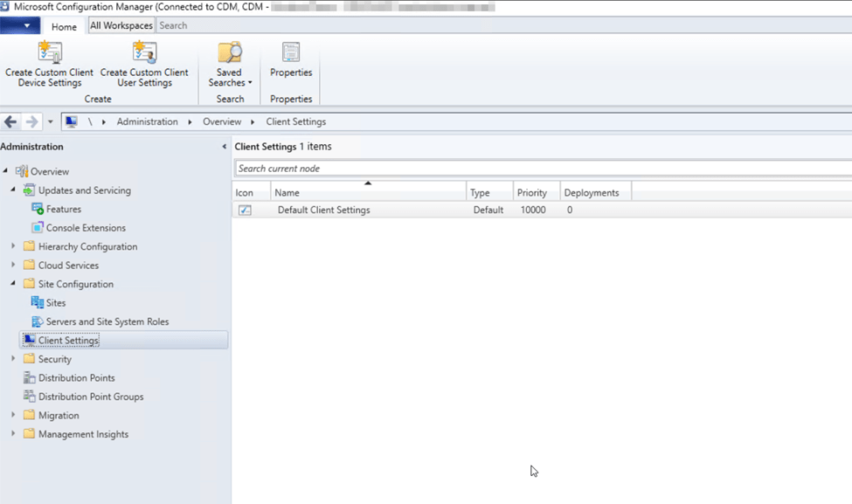Viewport: 852px width, 504px height.
Task: Open Console Extensions in the tree
Action: 86,228
